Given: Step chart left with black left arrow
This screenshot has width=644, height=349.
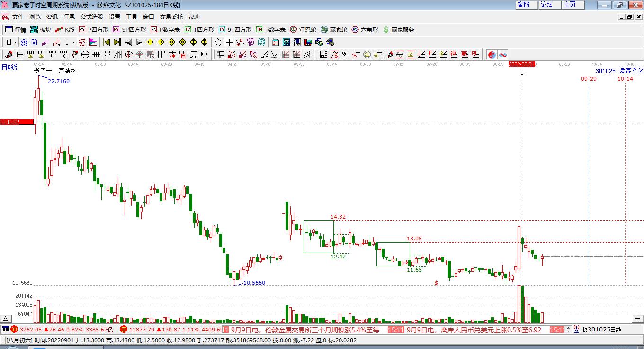Looking at the screenshot, I should [x=128, y=42].
